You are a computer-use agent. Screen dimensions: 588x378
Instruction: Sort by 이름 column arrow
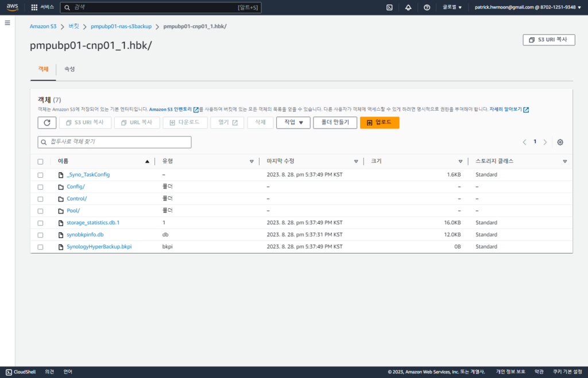147,161
